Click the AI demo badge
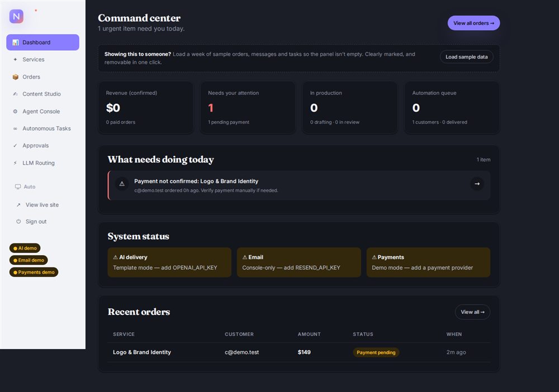 (25, 248)
